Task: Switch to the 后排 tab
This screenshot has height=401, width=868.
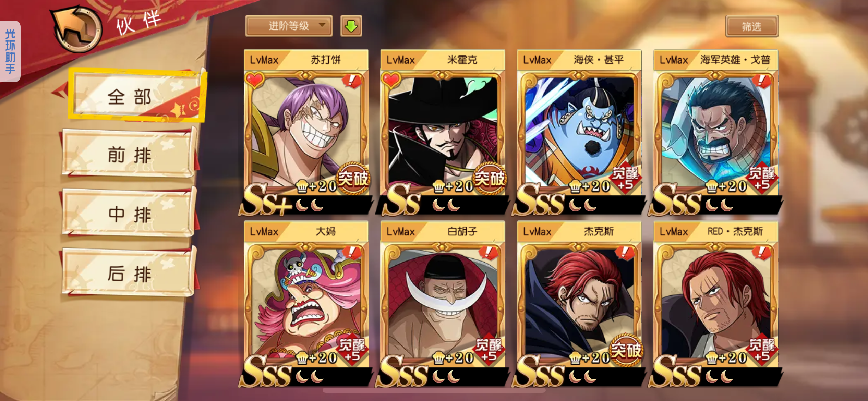Action: 129,273
